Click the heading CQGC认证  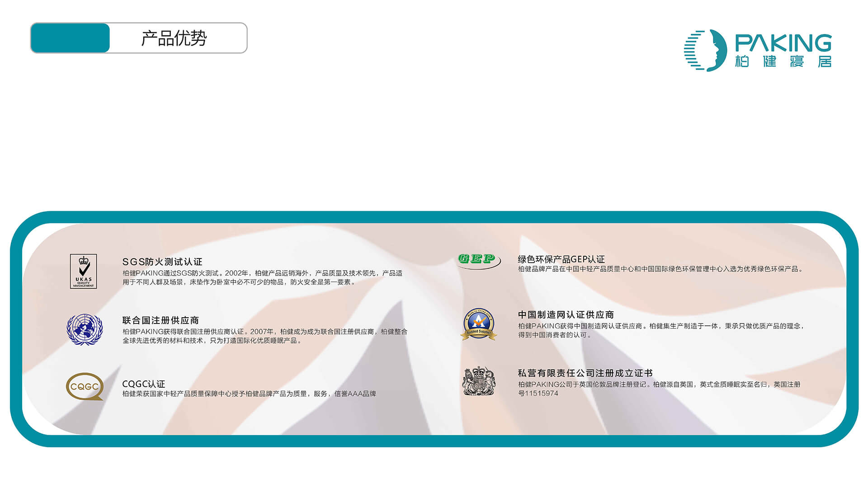click(x=144, y=384)
